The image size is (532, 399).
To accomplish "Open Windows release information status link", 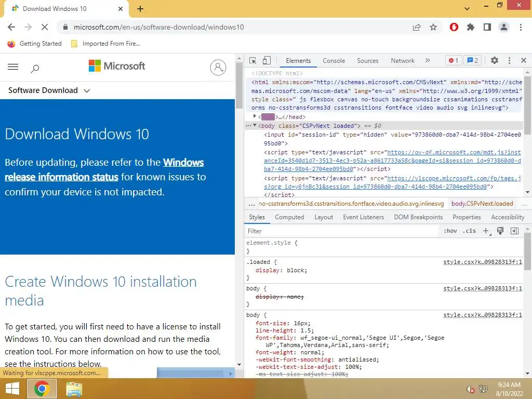I will pyautogui.click(x=104, y=170).
